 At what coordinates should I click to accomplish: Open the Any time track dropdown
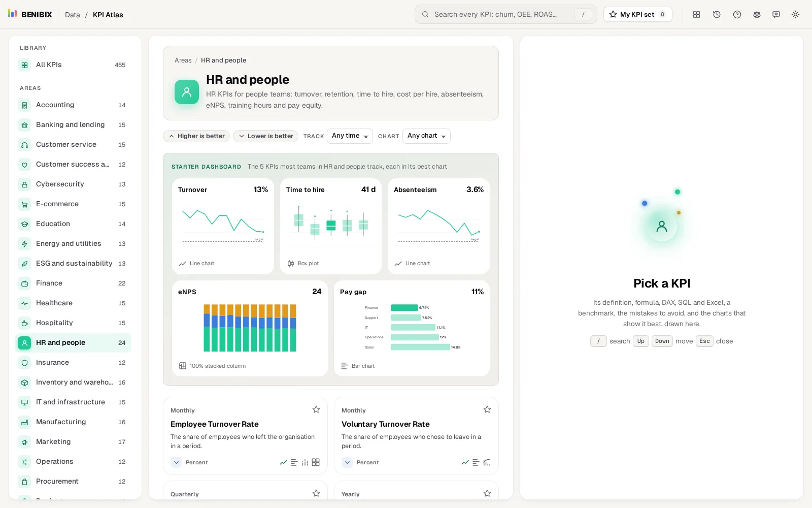coord(350,136)
